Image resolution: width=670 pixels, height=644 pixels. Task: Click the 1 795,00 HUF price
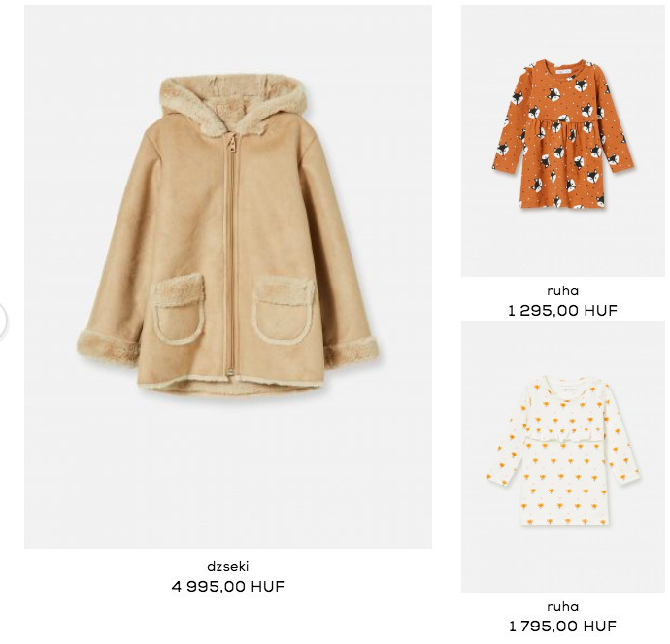pyautogui.click(x=563, y=627)
